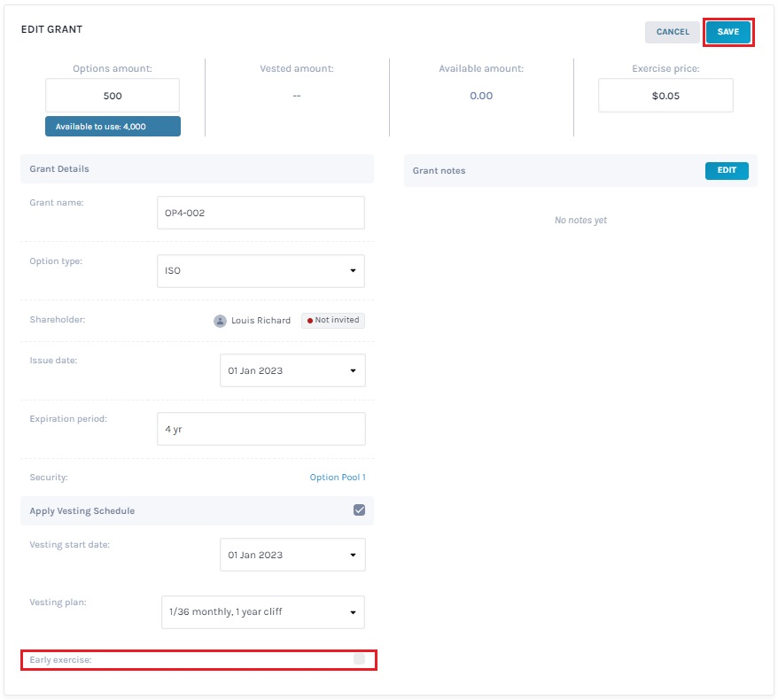
Task: Open the Option Pool 1 link
Action: (x=338, y=478)
